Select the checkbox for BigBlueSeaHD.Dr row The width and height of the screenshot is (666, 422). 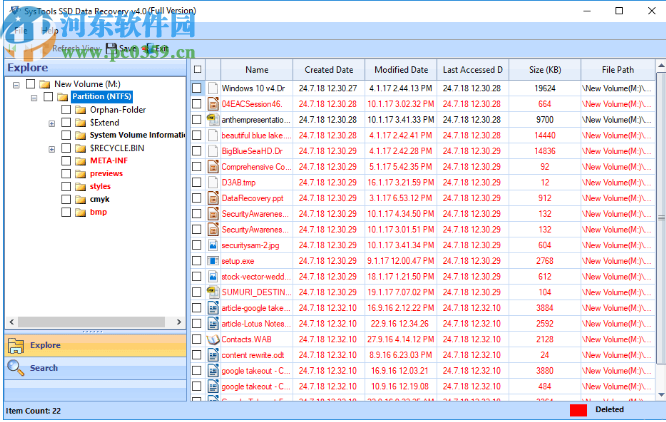coord(197,151)
